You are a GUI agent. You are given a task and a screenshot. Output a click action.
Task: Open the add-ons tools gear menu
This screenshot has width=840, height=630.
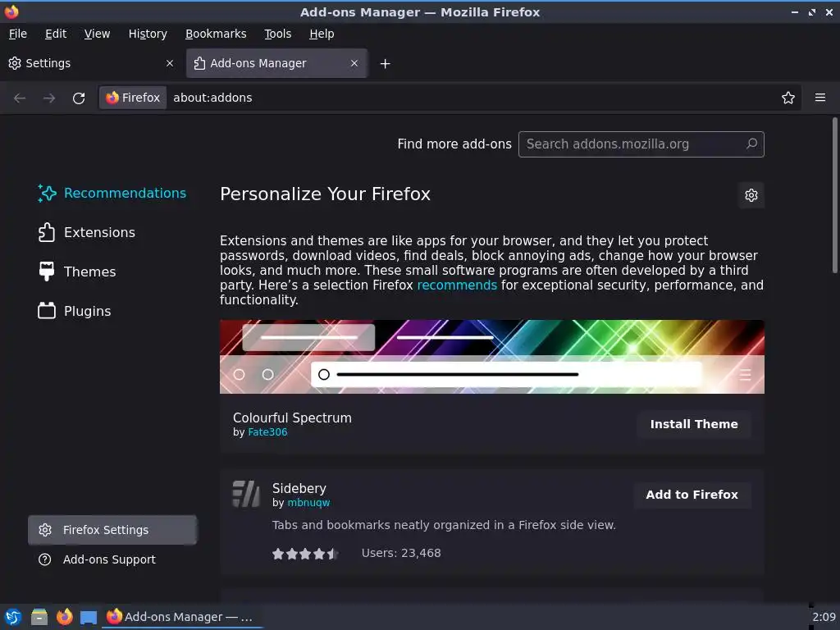click(751, 195)
